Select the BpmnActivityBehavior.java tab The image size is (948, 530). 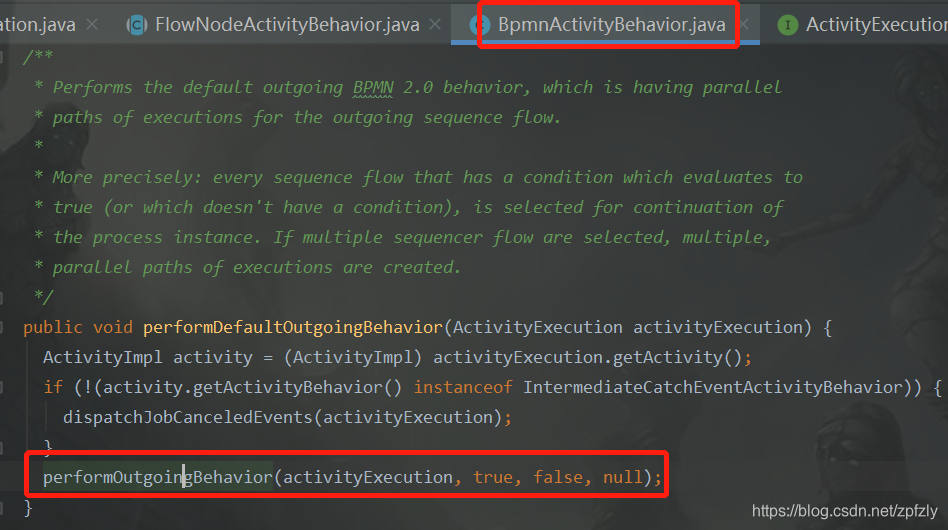tap(611, 25)
